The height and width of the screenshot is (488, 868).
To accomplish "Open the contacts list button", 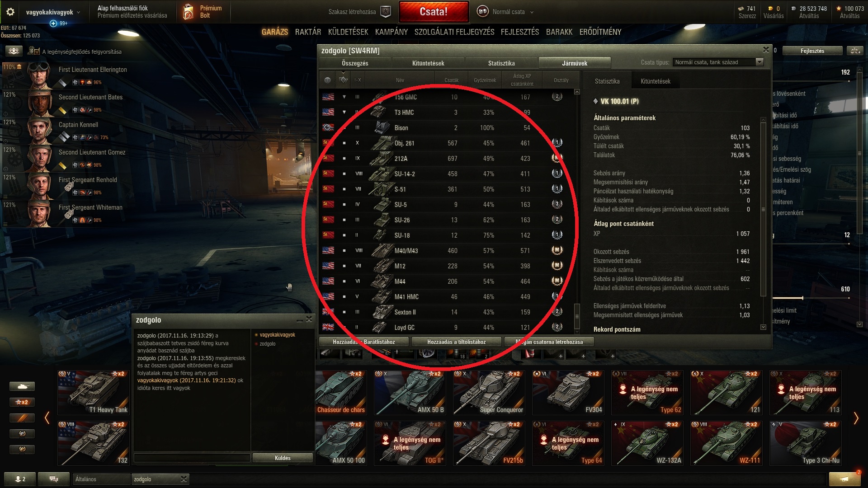I will pyautogui.click(x=20, y=479).
